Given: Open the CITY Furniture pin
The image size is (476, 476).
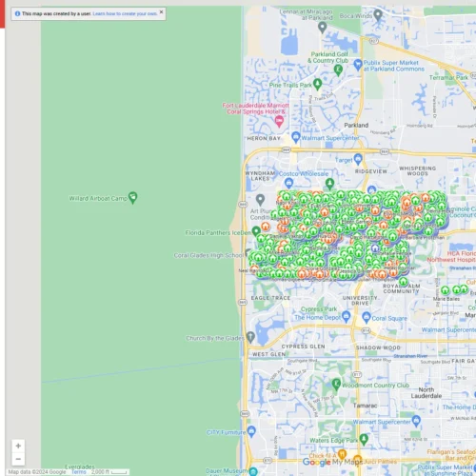Looking at the screenshot, I should [251, 431].
